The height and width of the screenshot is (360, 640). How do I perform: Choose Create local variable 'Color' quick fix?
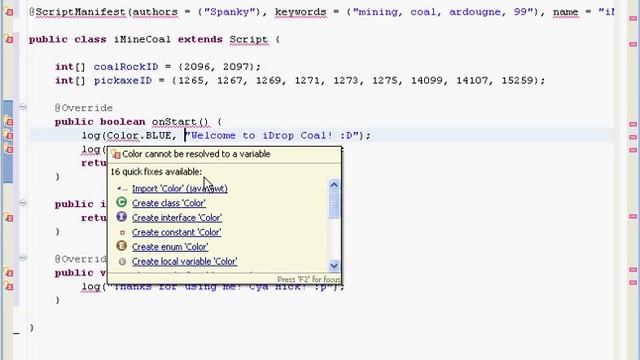click(184, 262)
